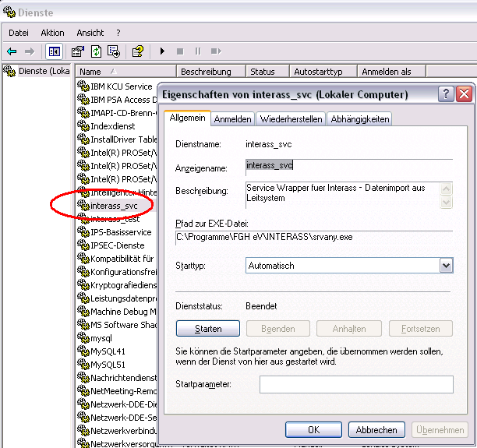The height and width of the screenshot is (448, 477).
Task: Open the Aktion menu
Action: point(53,33)
